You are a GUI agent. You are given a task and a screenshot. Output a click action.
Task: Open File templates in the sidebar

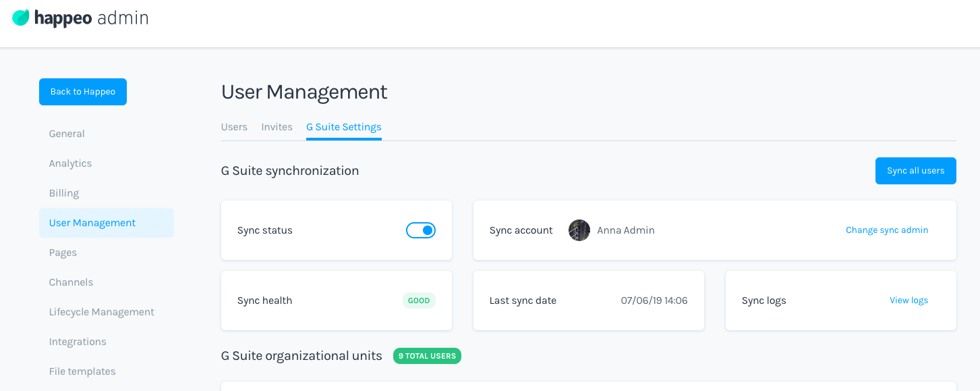point(82,371)
